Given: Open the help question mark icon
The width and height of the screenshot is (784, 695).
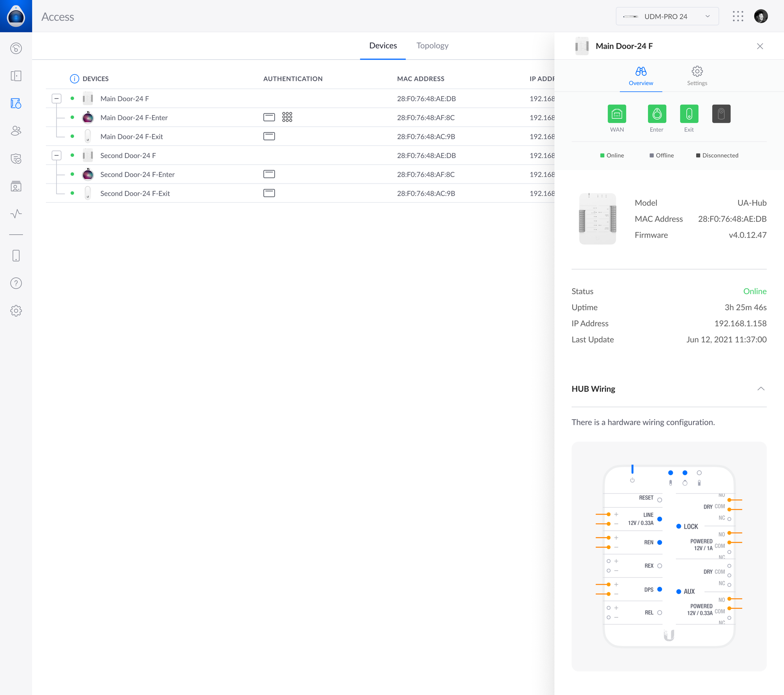Looking at the screenshot, I should tap(16, 283).
